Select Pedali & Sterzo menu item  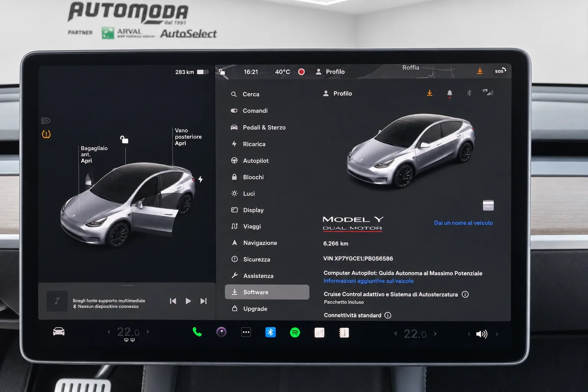tap(258, 127)
